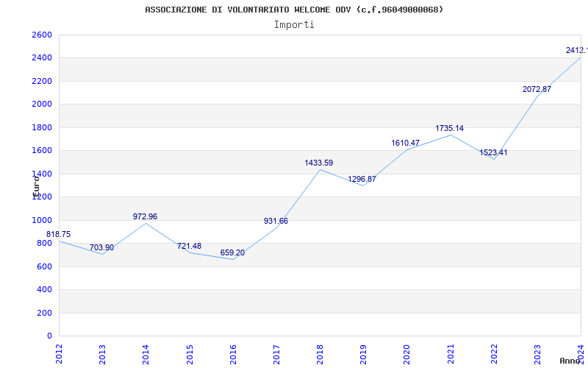Select the 400 y-axis tick label
The height and width of the screenshot is (368, 588).
click(44, 290)
